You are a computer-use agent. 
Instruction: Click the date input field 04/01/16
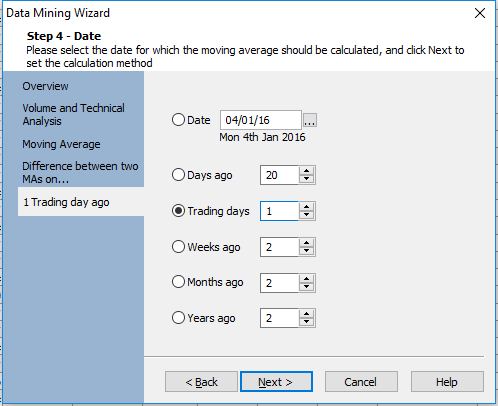(261, 120)
